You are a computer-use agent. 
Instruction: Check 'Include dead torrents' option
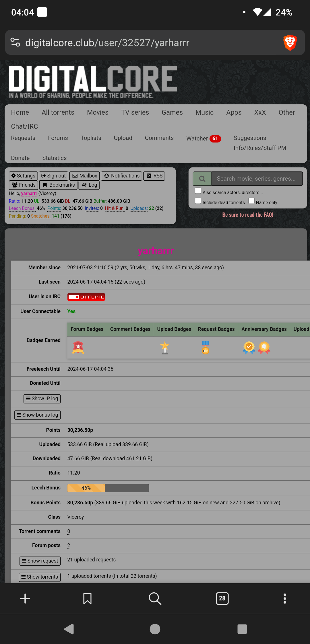point(198,201)
